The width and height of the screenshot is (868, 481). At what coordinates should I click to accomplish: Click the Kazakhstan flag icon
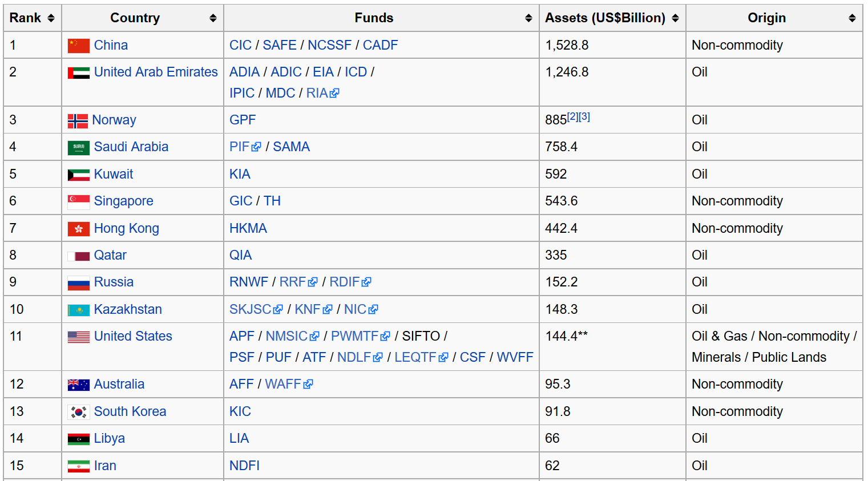point(78,310)
